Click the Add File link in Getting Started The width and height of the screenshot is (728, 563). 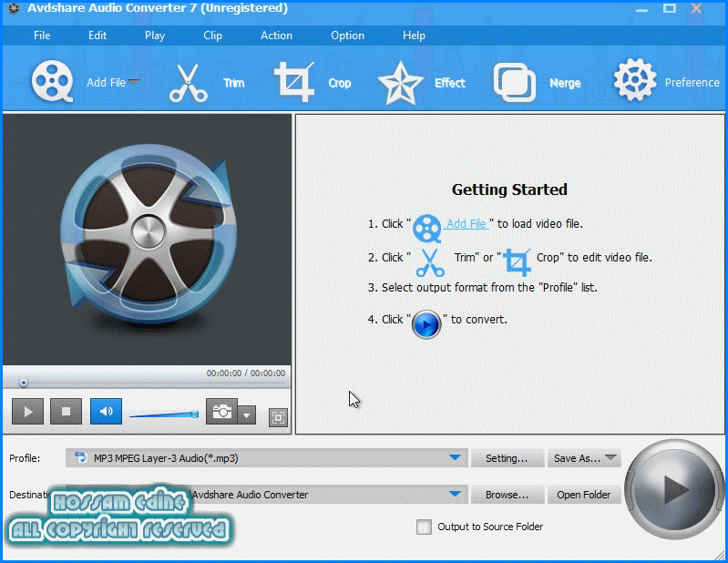(467, 224)
